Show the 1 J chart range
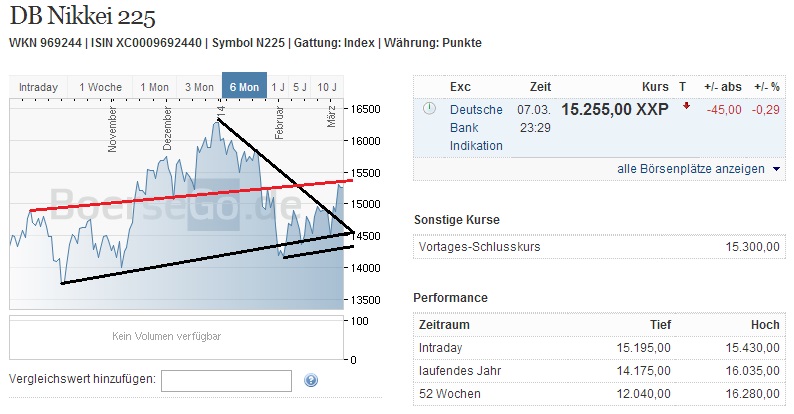The width and height of the screenshot is (794, 414). pyautogui.click(x=278, y=87)
